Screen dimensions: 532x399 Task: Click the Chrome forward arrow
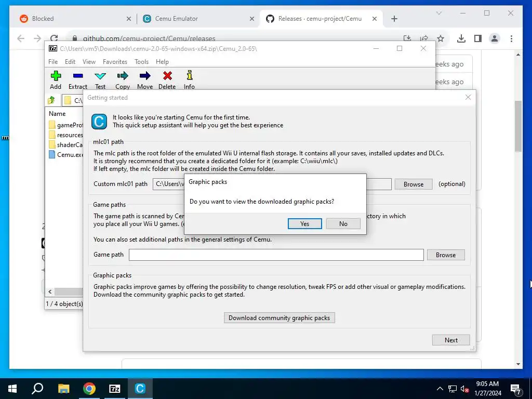(x=37, y=38)
